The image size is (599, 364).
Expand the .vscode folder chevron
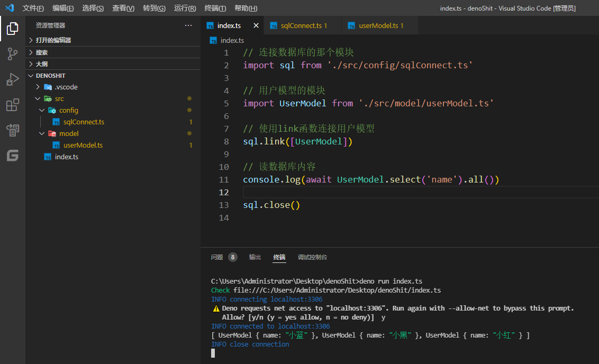[x=38, y=87]
